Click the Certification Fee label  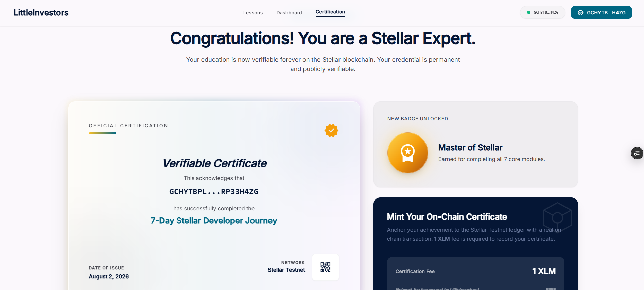point(415,271)
